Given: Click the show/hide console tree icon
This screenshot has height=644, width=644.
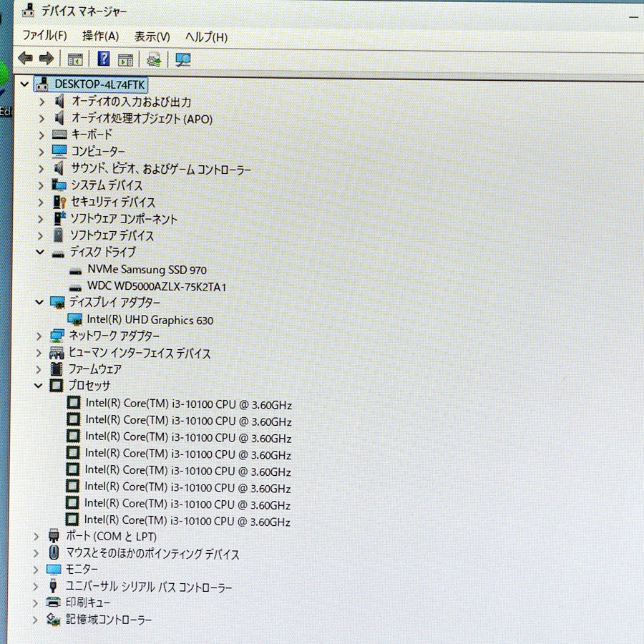Looking at the screenshot, I should pos(75,59).
